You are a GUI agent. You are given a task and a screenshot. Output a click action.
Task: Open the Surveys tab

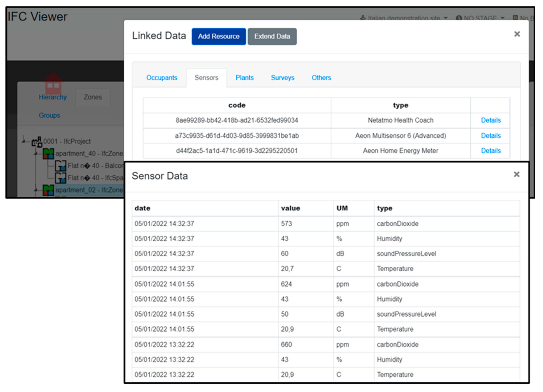(282, 78)
